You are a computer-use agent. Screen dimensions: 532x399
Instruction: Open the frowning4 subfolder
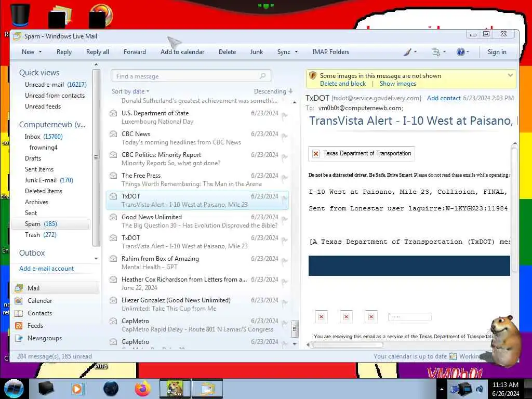click(x=44, y=147)
